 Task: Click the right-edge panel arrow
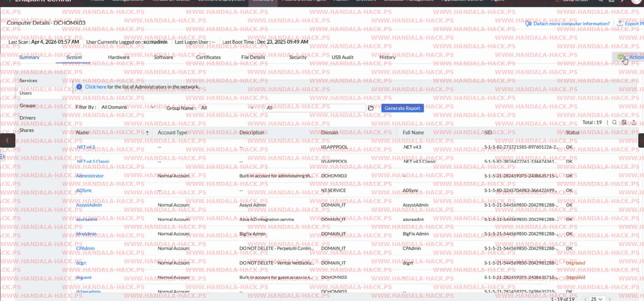point(641,140)
